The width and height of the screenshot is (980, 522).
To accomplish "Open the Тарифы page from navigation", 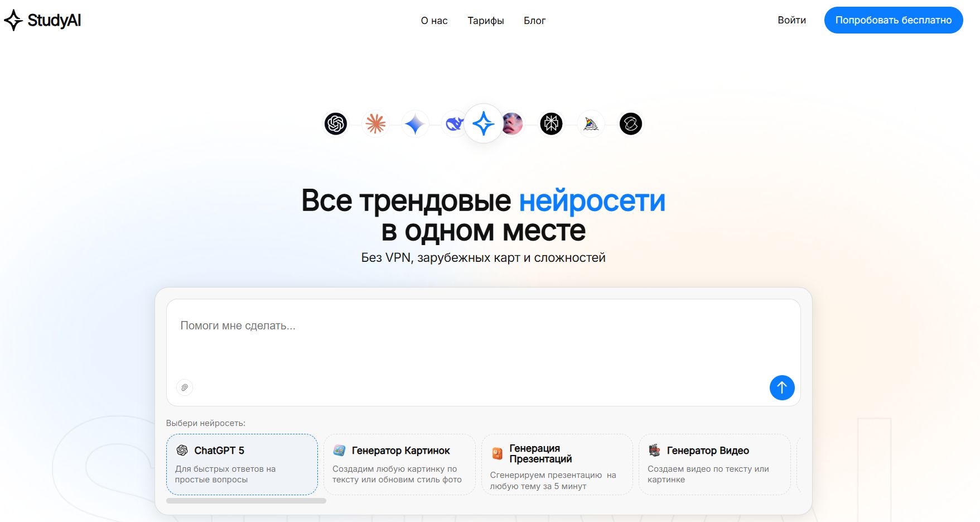I will click(485, 21).
